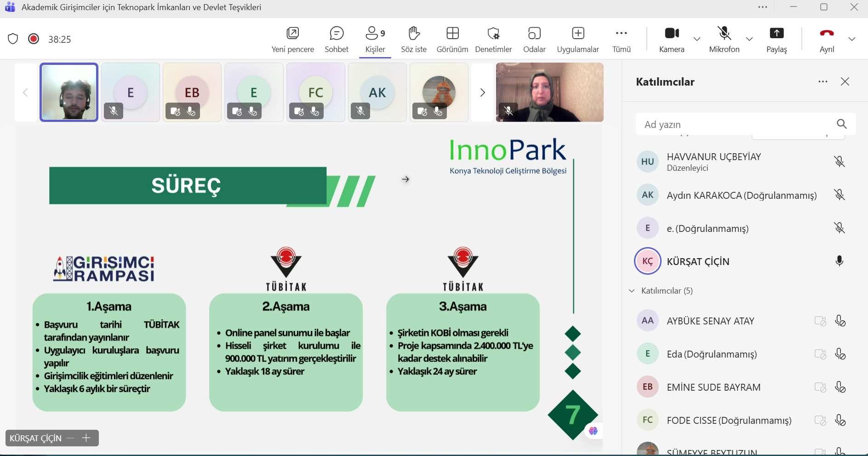
Task: Open Katılımcılar panel more options menu
Action: (822, 82)
